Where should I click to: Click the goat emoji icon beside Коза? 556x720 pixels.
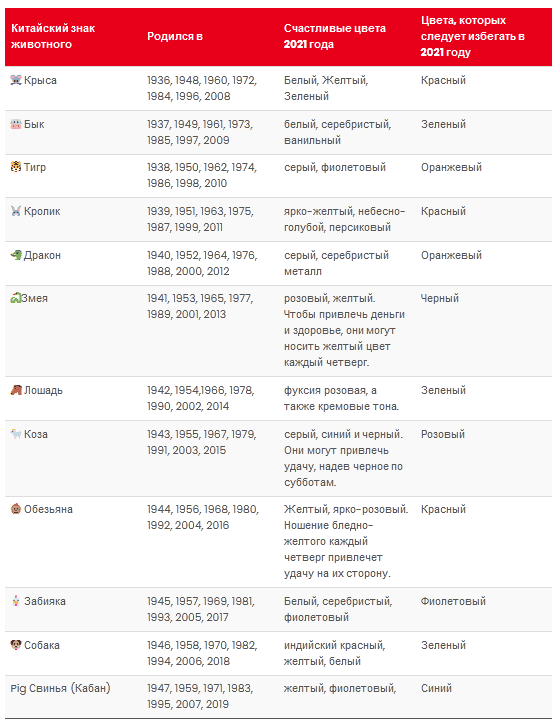pyautogui.click(x=16, y=434)
